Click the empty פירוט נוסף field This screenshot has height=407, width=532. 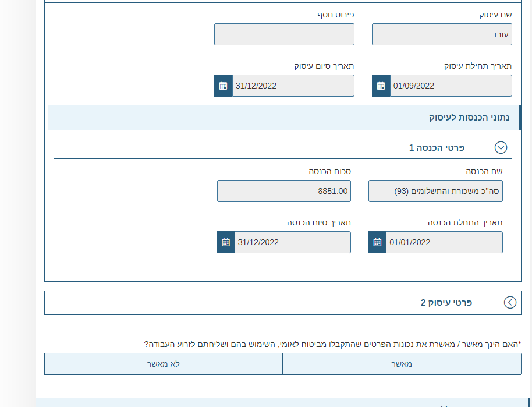[x=284, y=34]
